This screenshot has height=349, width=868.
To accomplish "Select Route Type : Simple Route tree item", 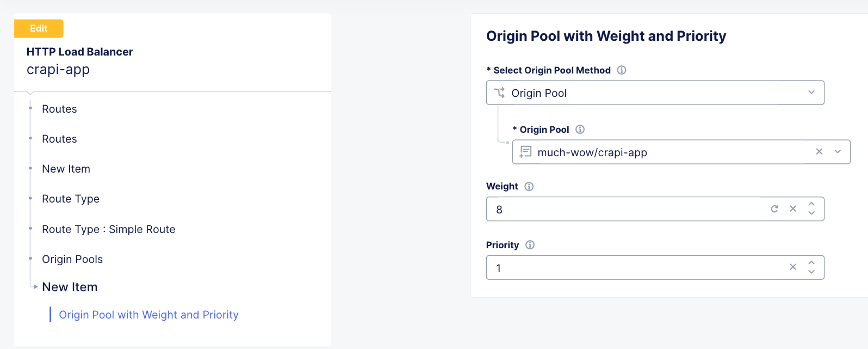I will pyautogui.click(x=108, y=229).
